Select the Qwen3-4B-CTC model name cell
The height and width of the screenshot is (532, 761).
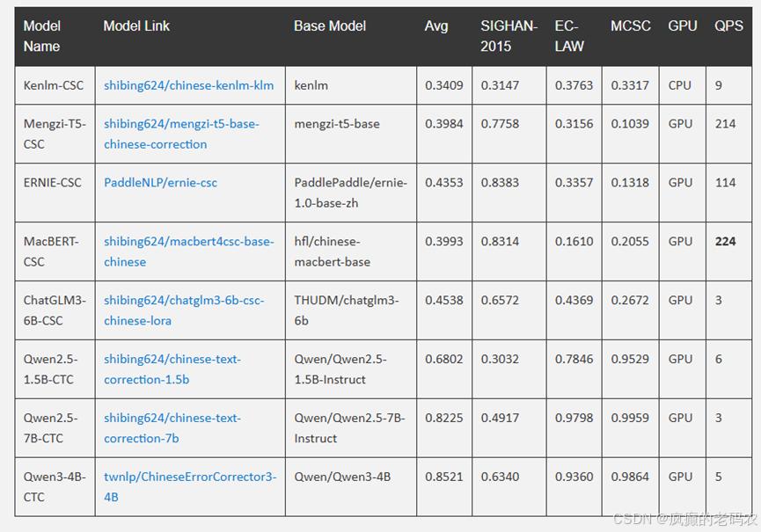(x=55, y=486)
